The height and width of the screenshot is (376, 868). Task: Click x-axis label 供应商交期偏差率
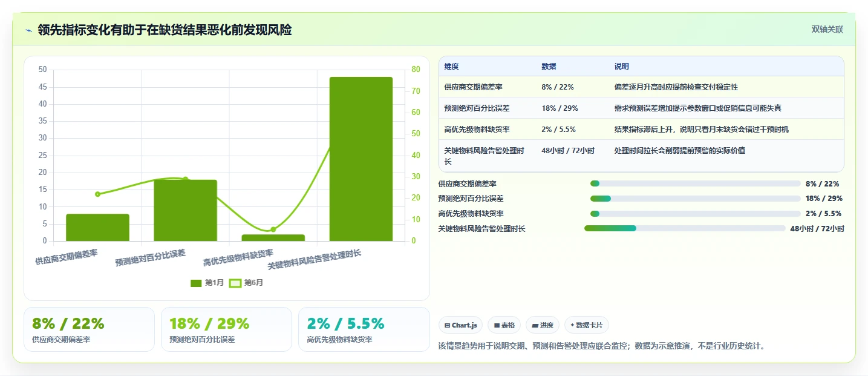pyautogui.click(x=67, y=257)
